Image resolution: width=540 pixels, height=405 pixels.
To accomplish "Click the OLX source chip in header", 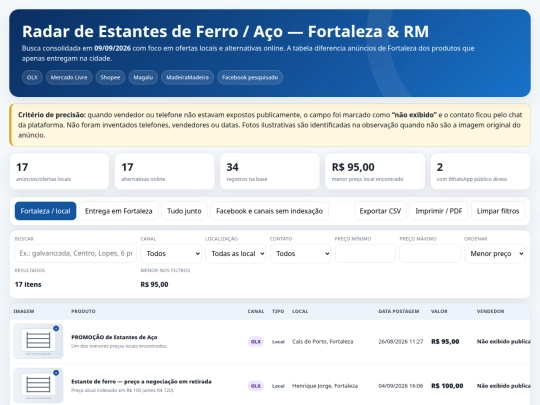I will tap(32, 77).
